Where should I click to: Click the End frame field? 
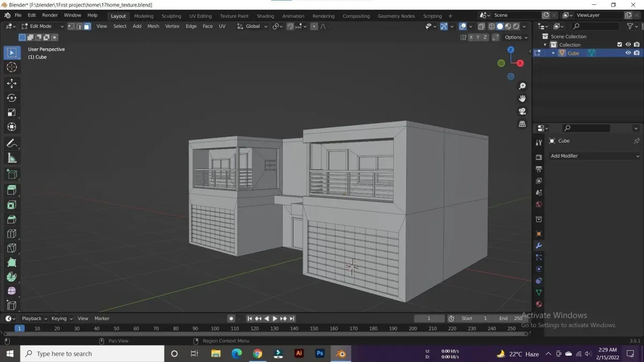(510, 319)
